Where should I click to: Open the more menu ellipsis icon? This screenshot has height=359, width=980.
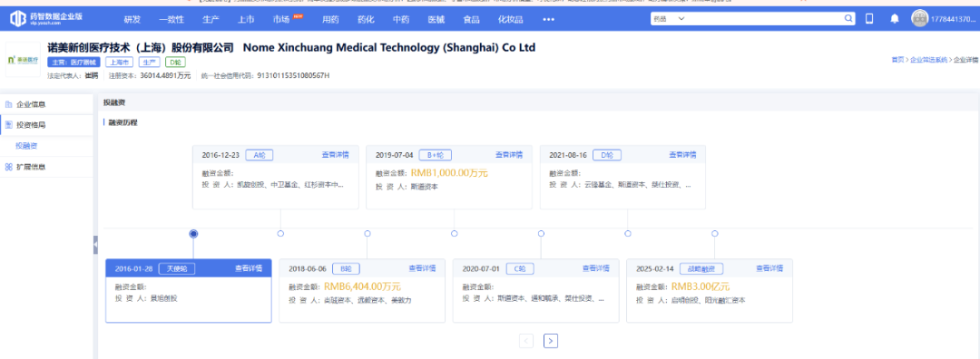point(548,19)
